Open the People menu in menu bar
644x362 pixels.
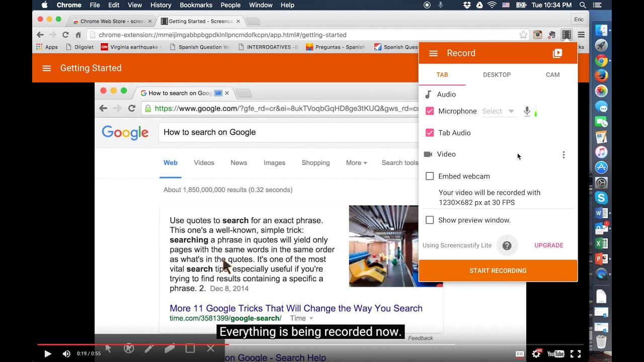230,5
